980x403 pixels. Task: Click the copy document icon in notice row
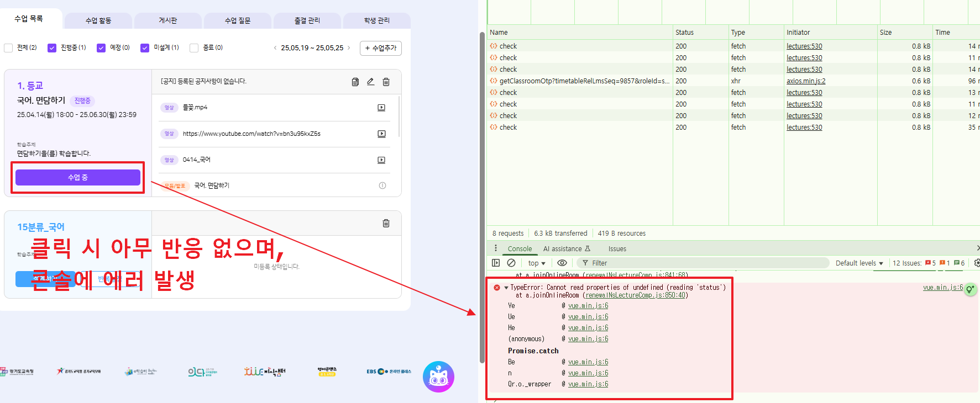[x=355, y=82]
